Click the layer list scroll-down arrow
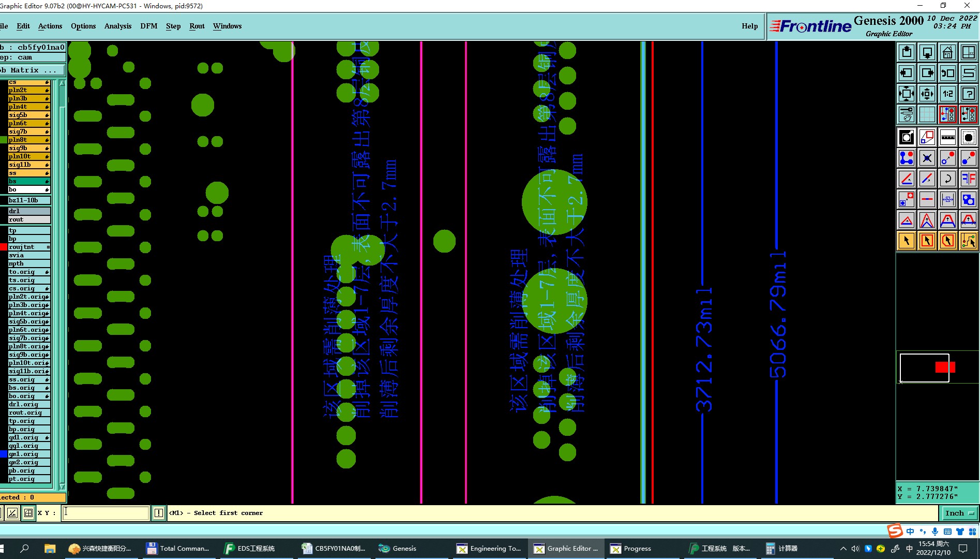The width and height of the screenshot is (980, 559). pyautogui.click(x=62, y=486)
